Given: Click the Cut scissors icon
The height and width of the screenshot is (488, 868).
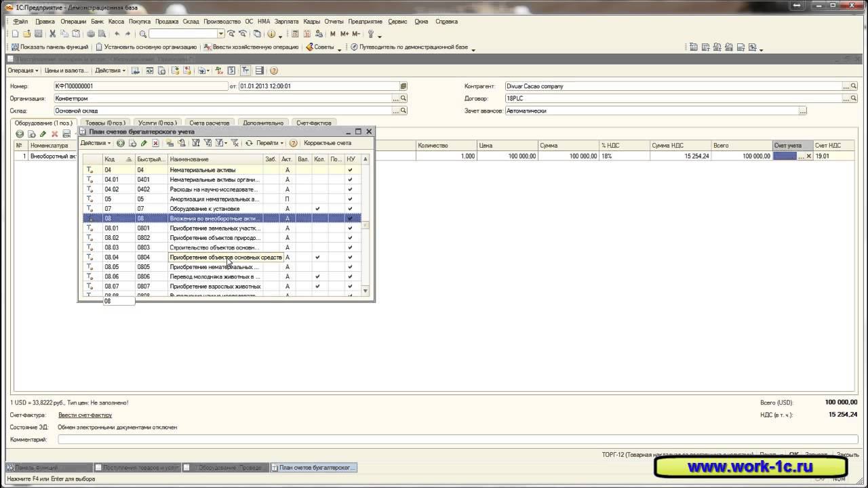Looking at the screenshot, I should tap(52, 34).
